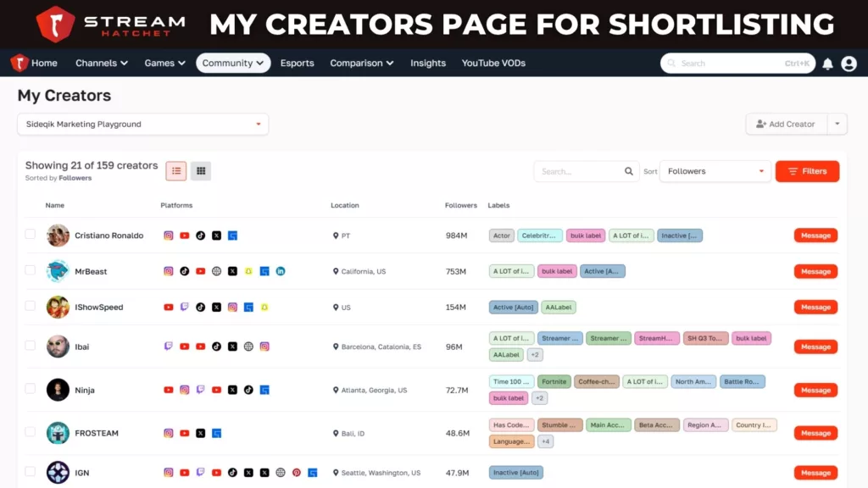Open Cristiano Ronaldo's Instagram icon
The image size is (868, 488).
(x=170, y=236)
